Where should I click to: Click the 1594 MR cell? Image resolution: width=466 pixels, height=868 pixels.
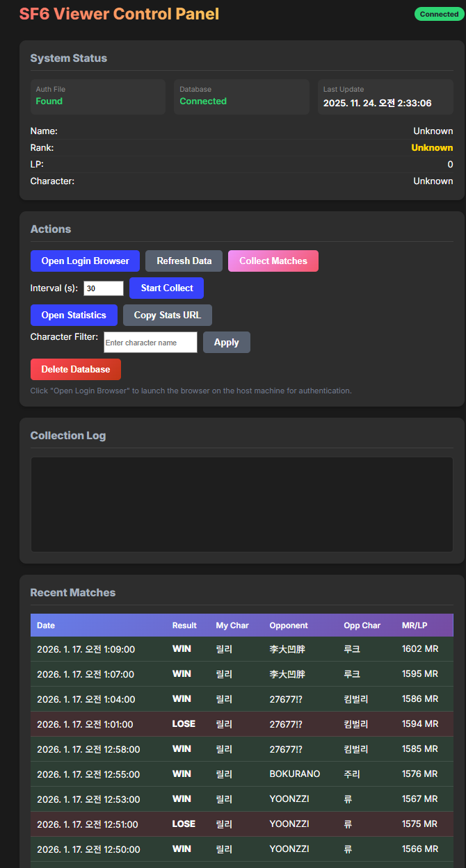(420, 724)
